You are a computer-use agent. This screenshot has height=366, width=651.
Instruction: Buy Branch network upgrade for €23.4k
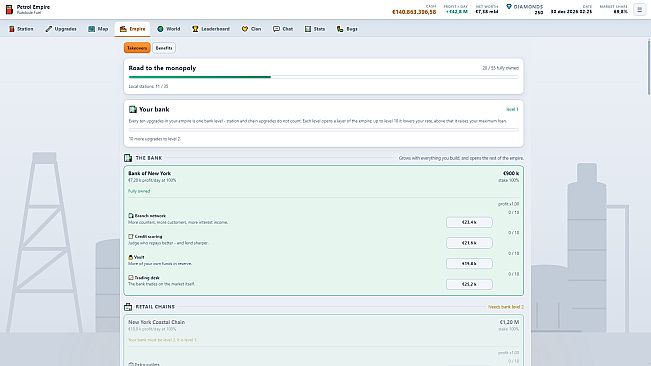(469, 222)
